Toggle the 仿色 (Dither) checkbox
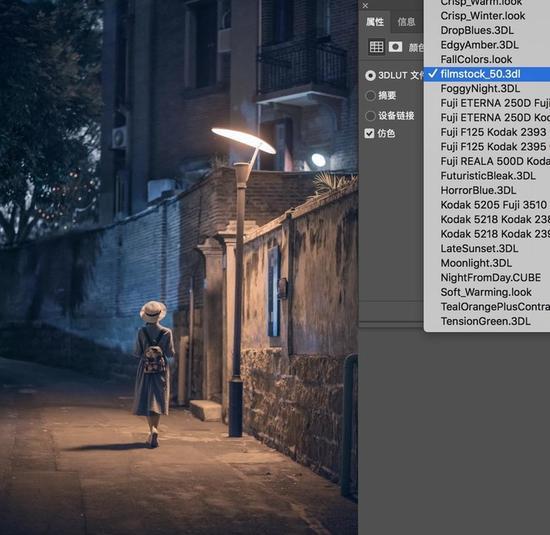550x535 pixels. click(x=369, y=133)
